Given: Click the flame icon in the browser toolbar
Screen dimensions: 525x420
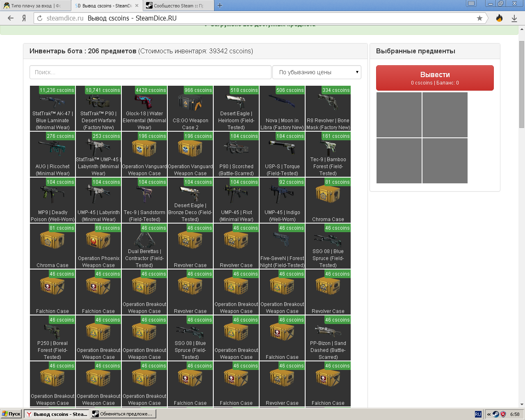Looking at the screenshot, I should pyautogui.click(x=499, y=18).
